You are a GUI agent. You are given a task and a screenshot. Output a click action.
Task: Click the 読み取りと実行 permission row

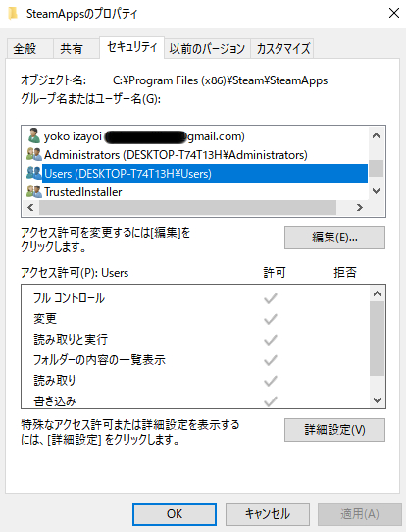pyautogui.click(x=196, y=340)
